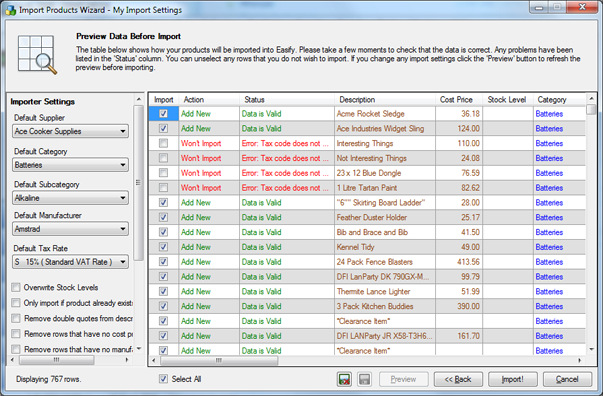Click the Cancel button
603x396 pixels.
pyautogui.click(x=567, y=379)
